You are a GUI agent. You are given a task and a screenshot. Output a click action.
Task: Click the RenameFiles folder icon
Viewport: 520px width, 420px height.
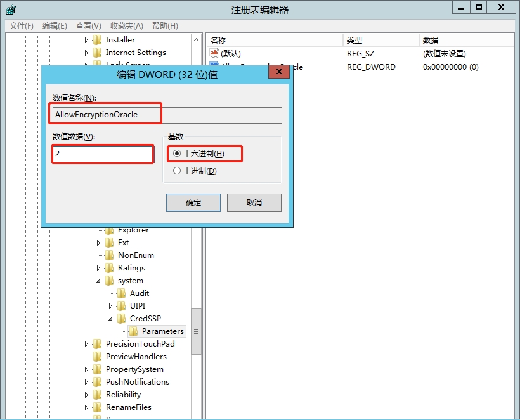tap(97, 407)
